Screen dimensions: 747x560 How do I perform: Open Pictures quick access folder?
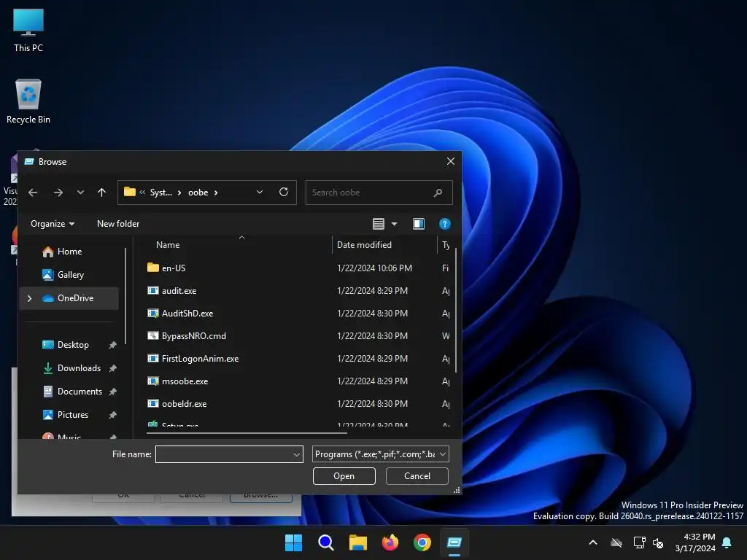point(72,415)
